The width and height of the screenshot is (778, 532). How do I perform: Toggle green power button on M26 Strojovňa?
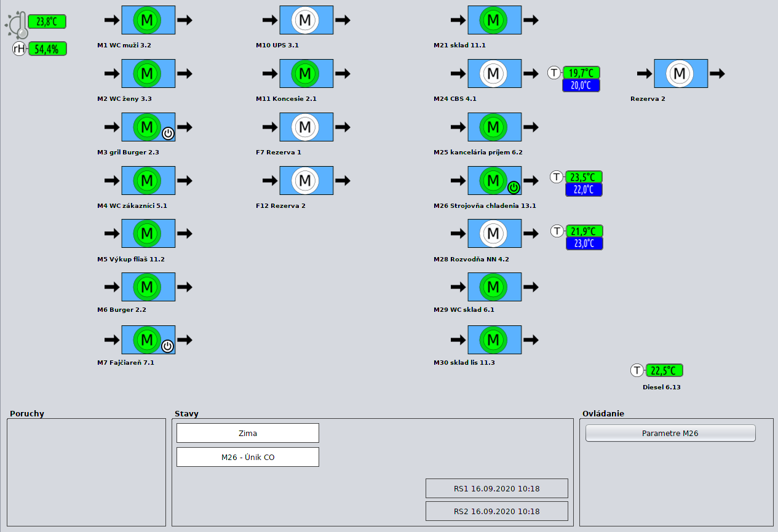pos(514,186)
